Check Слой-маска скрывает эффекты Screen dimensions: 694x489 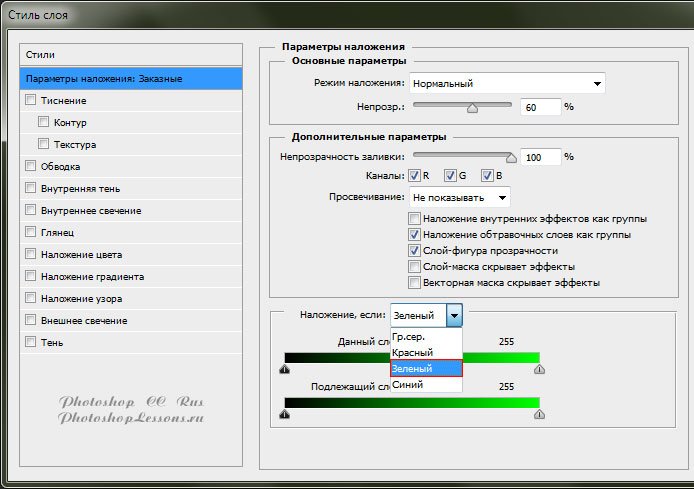[415, 267]
